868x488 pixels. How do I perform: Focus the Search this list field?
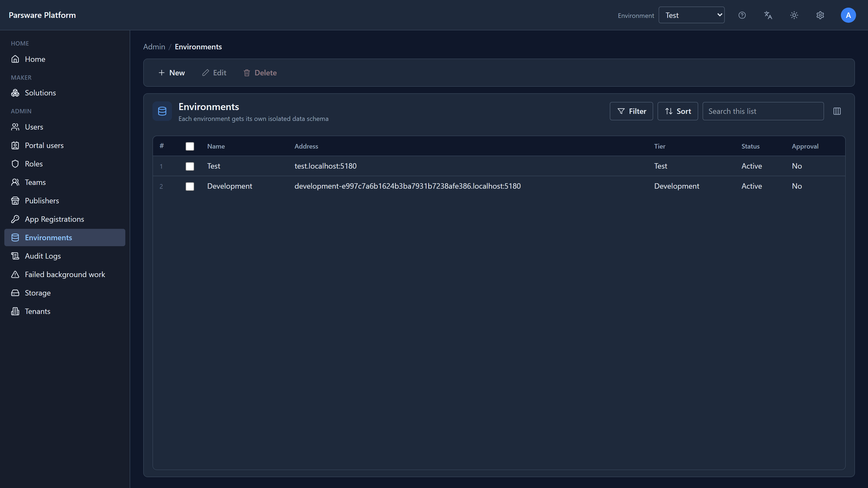[763, 111]
